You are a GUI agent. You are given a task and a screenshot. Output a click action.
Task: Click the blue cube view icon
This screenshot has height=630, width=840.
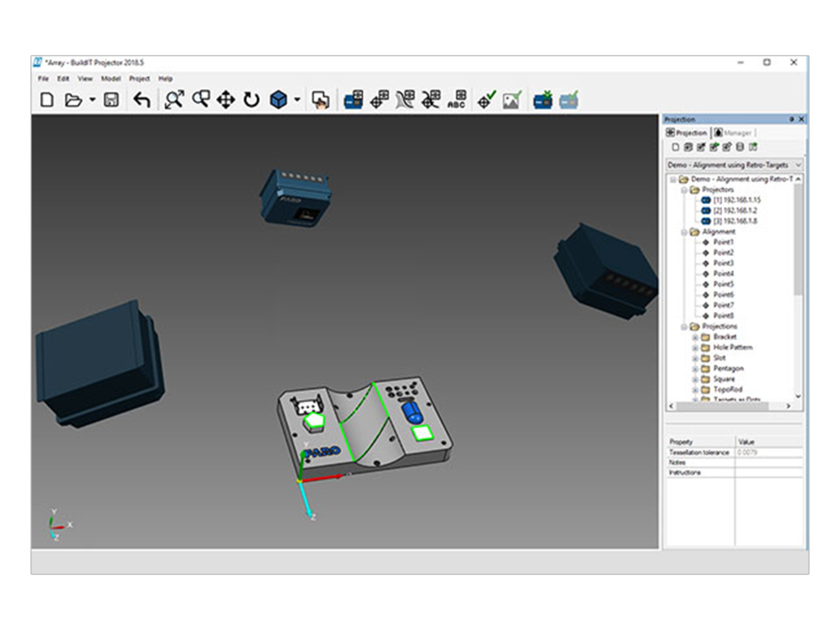[279, 100]
